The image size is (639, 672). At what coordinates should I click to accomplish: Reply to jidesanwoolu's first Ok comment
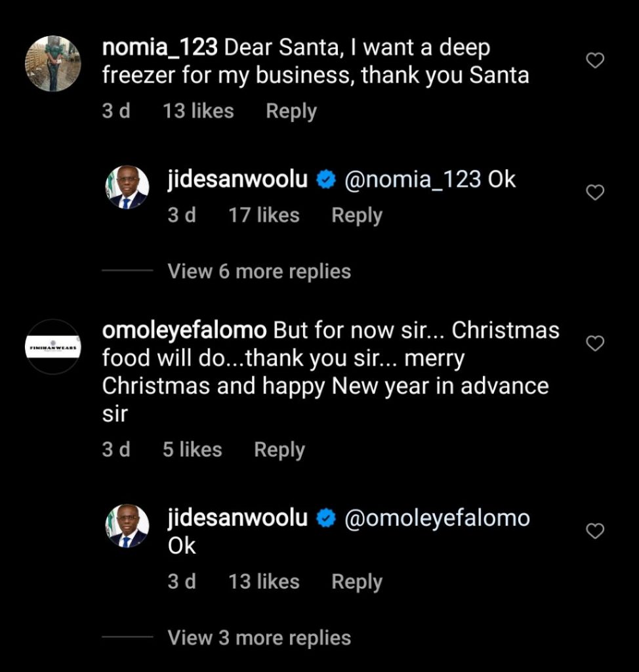(356, 215)
